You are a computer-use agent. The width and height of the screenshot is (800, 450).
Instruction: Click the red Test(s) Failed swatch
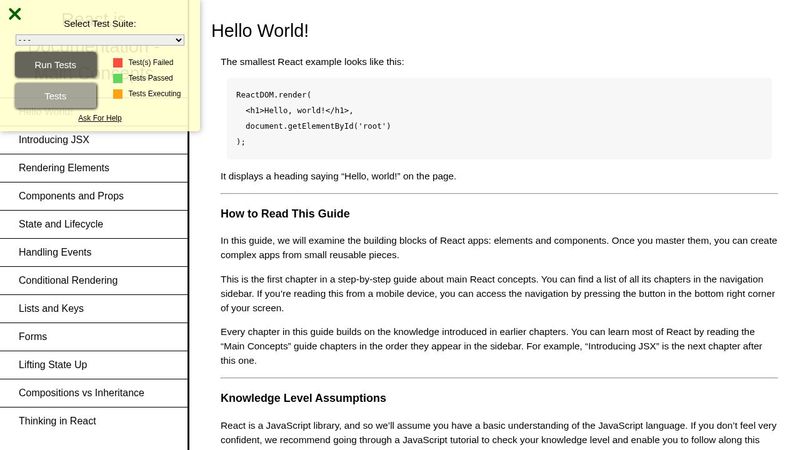pos(118,62)
